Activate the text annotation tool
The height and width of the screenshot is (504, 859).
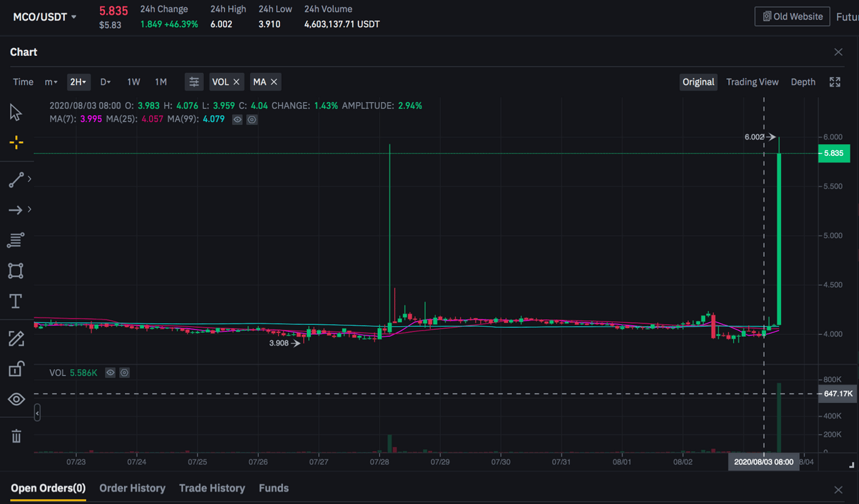click(x=16, y=302)
